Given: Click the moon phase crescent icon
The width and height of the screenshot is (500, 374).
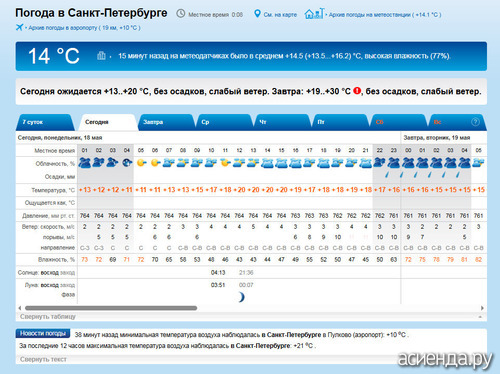Looking at the screenshot, I should pyautogui.click(x=242, y=297).
